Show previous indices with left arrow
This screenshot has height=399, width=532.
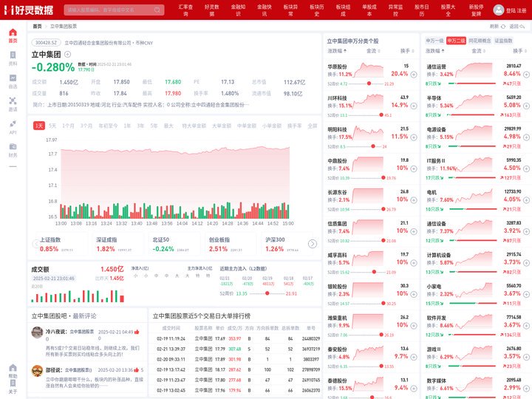tap(36, 244)
